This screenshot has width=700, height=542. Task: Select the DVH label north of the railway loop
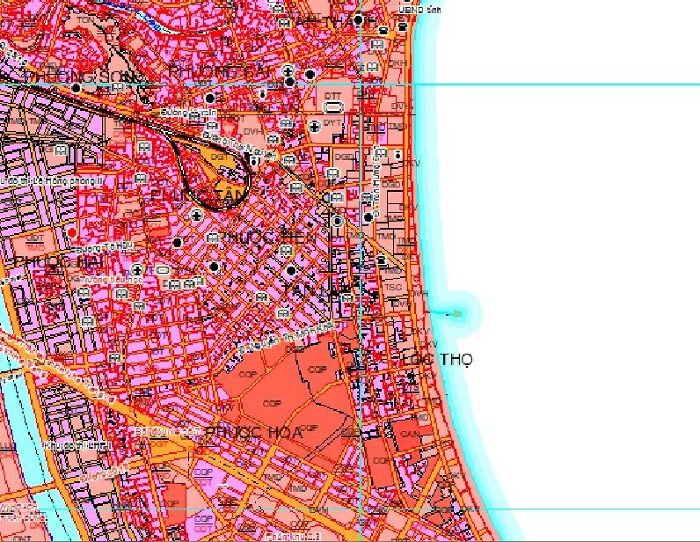pyautogui.click(x=253, y=132)
